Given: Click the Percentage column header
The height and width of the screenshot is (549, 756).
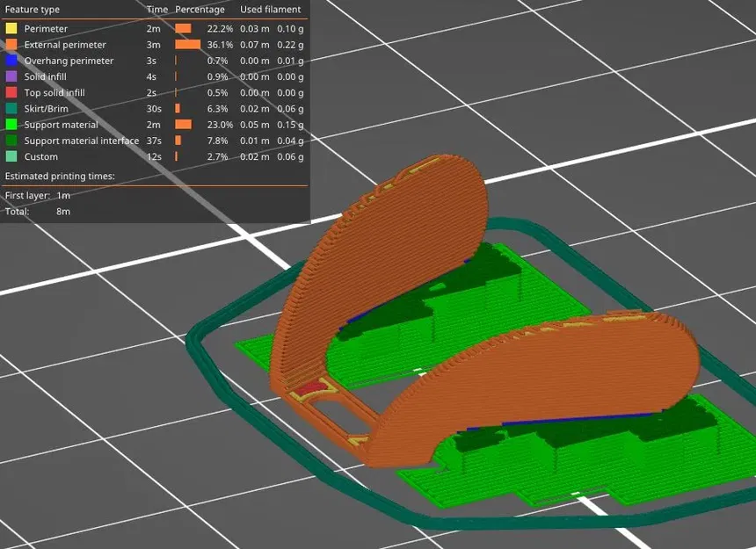Looking at the screenshot, I should click(x=200, y=9).
